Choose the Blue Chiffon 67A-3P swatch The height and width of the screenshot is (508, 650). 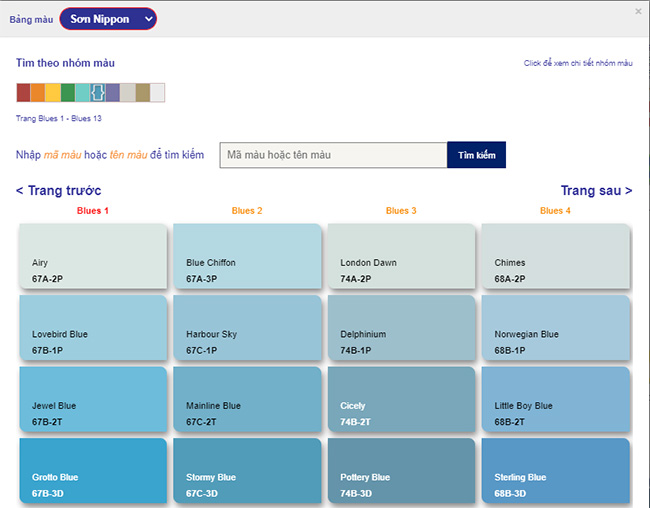tap(247, 256)
